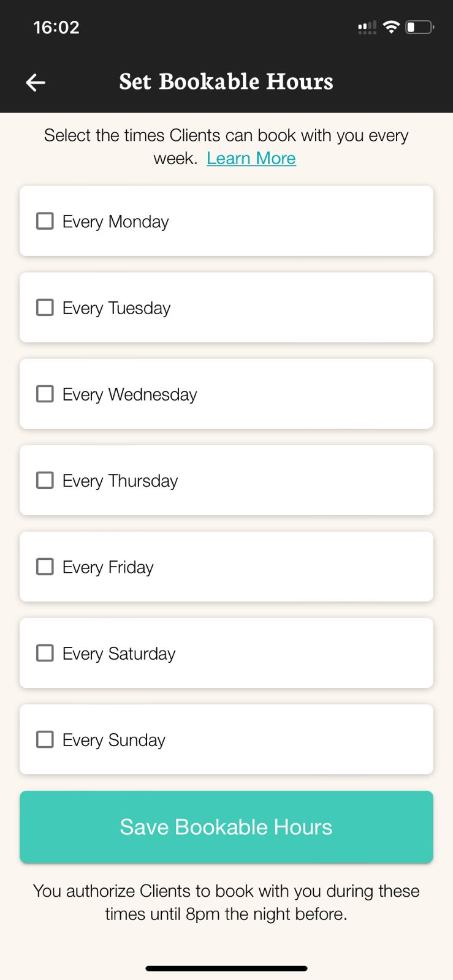Open the Learn More link

[251, 159]
